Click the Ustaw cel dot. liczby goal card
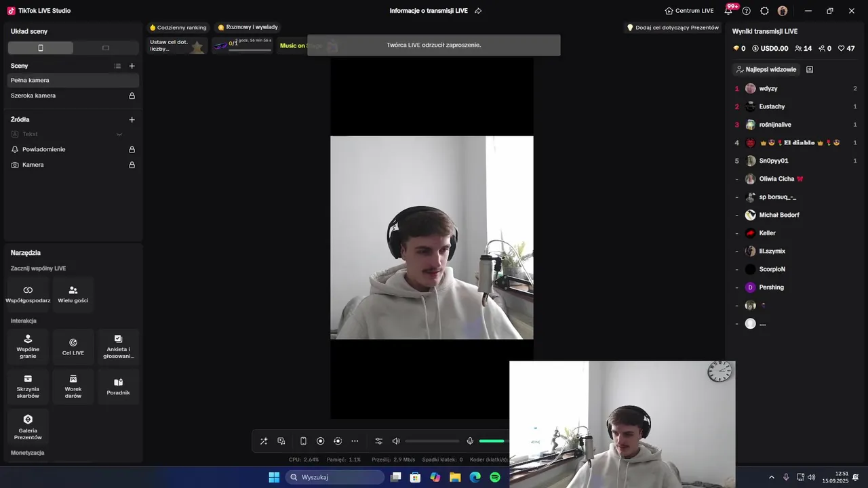The width and height of the screenshot is (868, 488). click(x=178, y=45)
